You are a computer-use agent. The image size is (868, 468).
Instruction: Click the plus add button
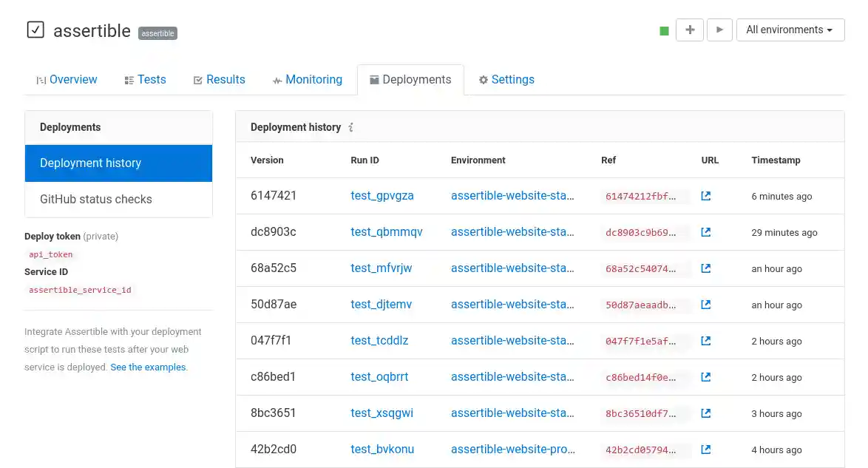click(x=690, y=30)
